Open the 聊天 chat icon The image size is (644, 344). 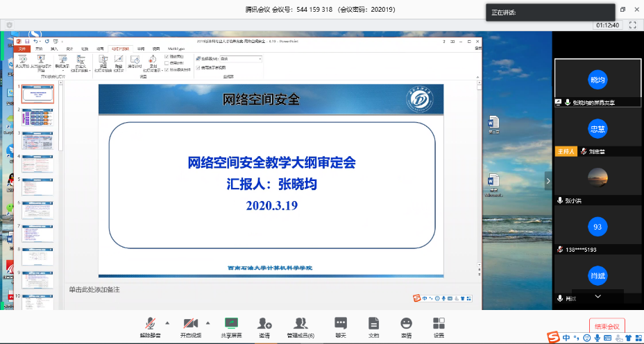pyautogui.click(x=340, y=323)
